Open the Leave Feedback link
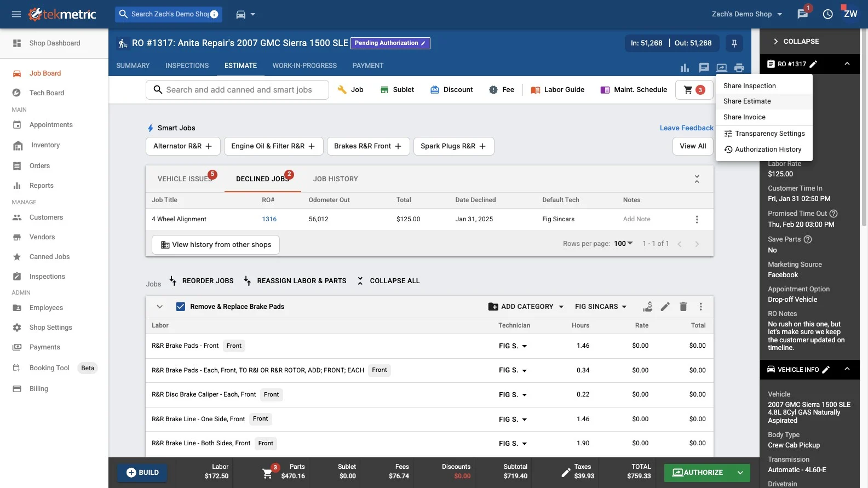 [686, 128]
